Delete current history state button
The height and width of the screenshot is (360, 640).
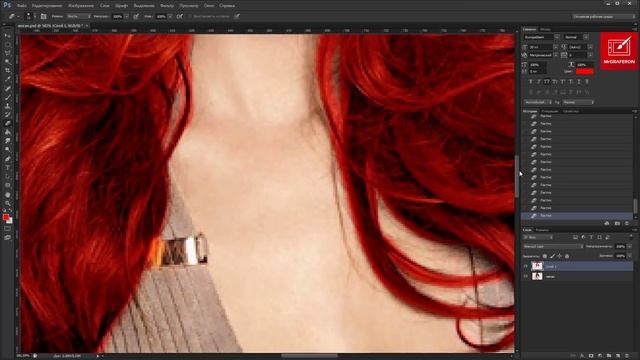tap(627, 224)
